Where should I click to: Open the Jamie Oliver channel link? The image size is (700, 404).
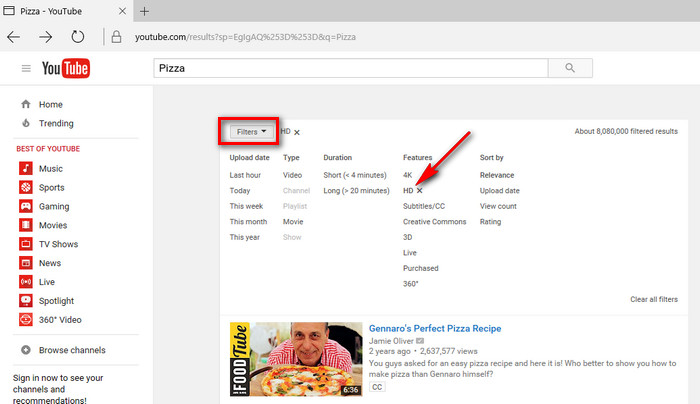coord(391,341)
